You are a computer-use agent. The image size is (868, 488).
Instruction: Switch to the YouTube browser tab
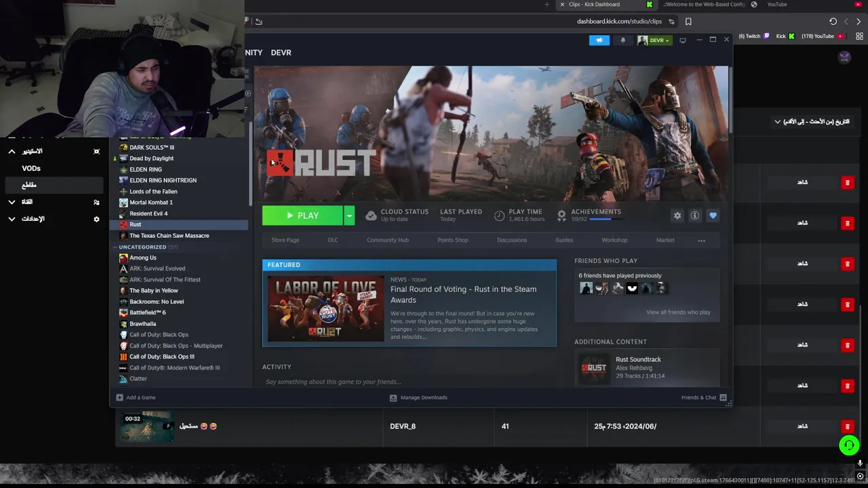point(776,4)
